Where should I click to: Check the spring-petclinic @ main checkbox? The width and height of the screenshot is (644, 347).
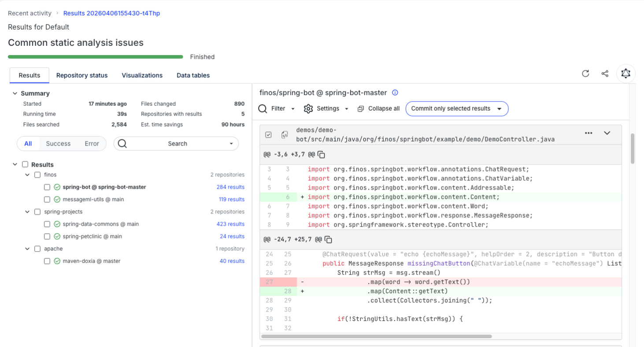47,236
